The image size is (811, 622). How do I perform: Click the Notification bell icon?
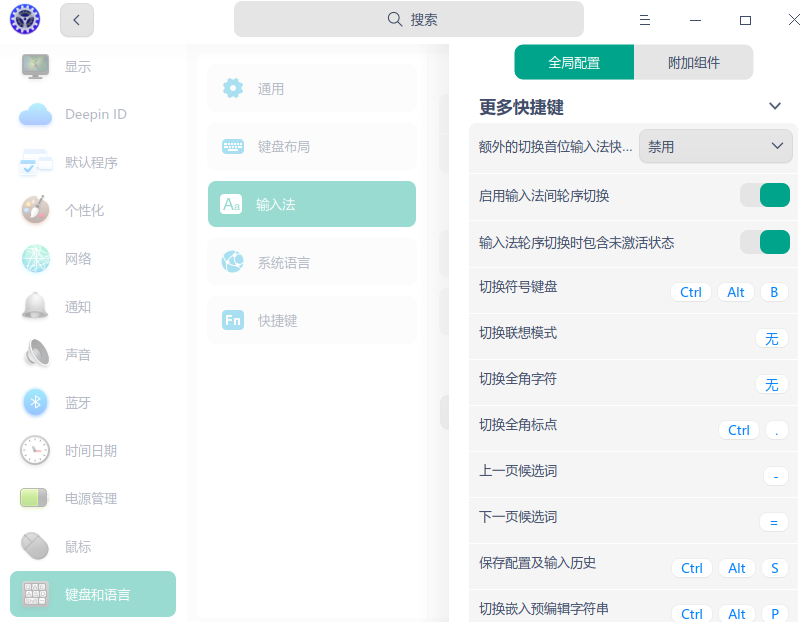(36, 307)
